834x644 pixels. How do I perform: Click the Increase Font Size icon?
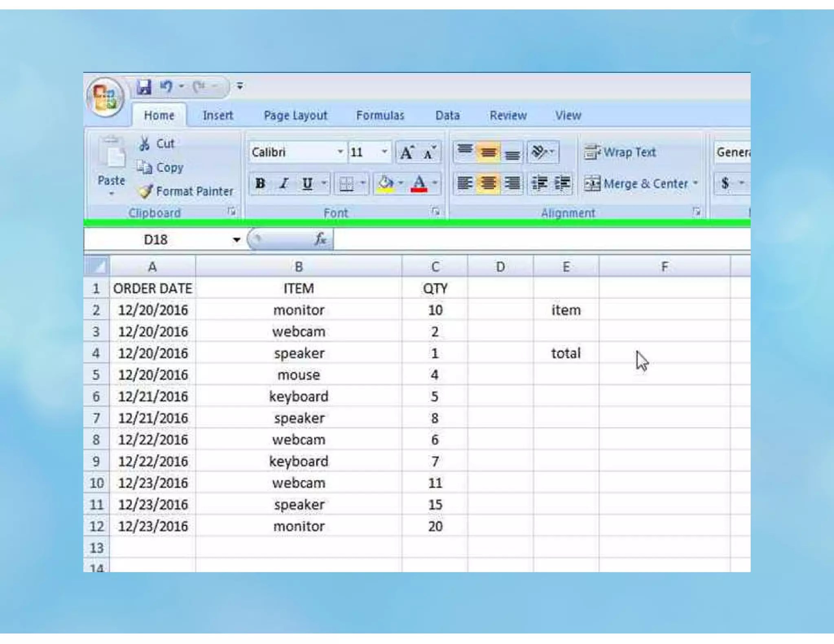pos(407,153)
